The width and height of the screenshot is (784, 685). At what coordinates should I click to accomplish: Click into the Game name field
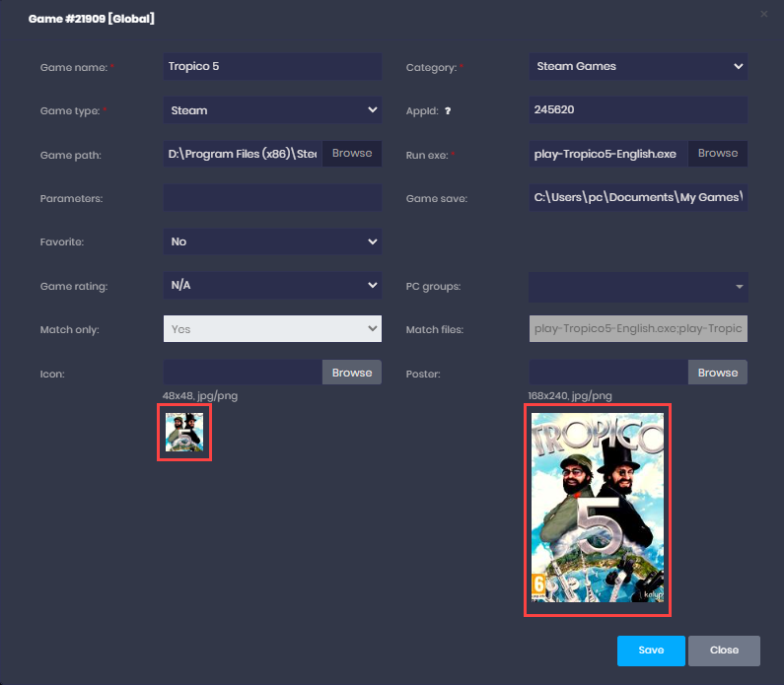click(x=272, y=67)
